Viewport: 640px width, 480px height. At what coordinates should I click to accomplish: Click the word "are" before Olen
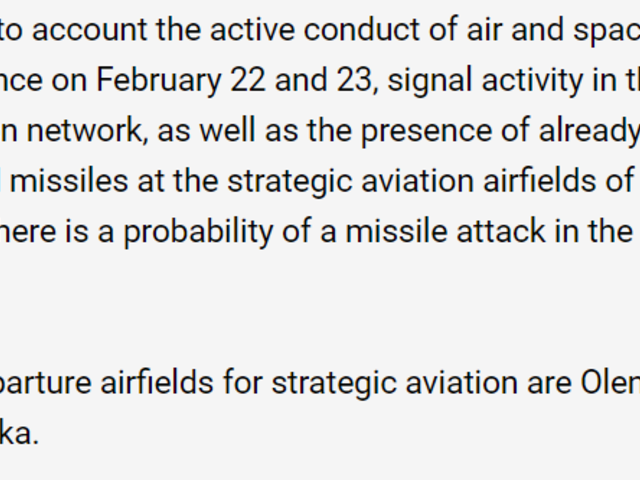click(x=549, y=386)
